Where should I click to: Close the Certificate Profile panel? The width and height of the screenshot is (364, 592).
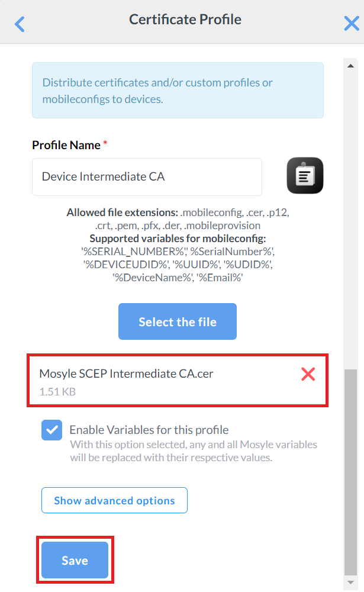point(351,24)
